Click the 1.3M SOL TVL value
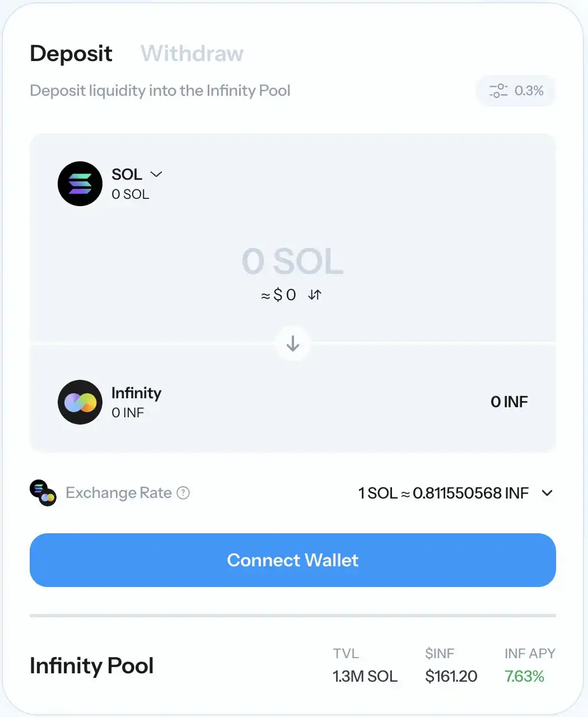Screen dimensions: 588x717 coord(365,677)
